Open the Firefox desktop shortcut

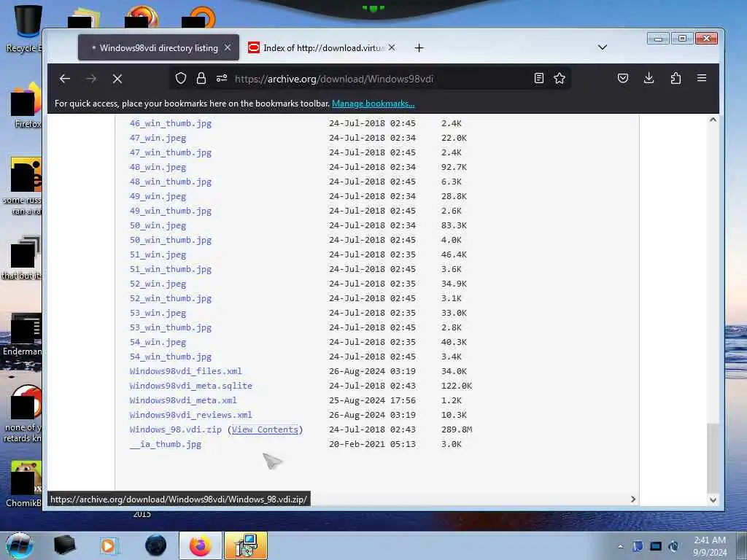[x=25, y=106]
